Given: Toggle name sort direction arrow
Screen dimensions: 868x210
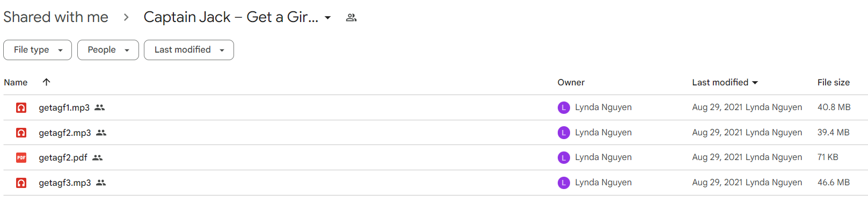Looking at the screenshot, I should [47, 82].
